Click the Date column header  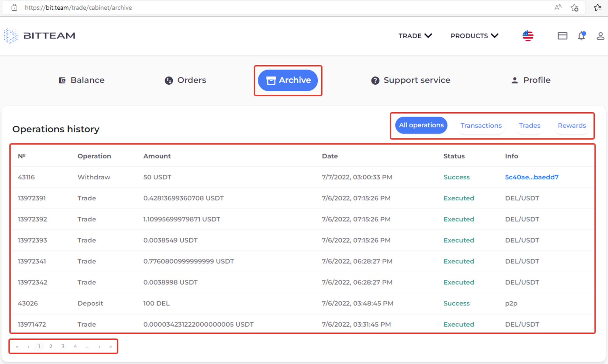[x=330, y=156]
